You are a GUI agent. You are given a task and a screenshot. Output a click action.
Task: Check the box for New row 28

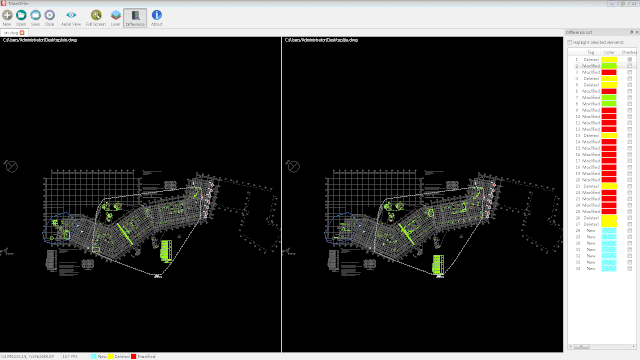point(630,231)
